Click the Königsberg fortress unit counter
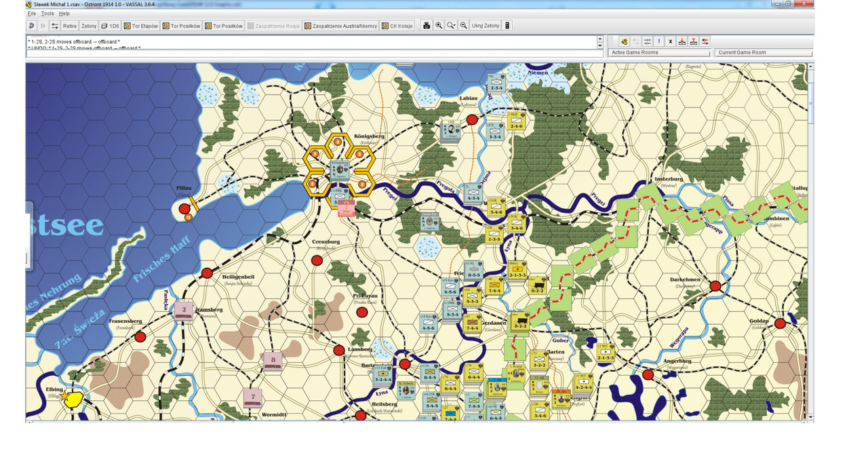Viewport: 868px width, 470px height. click(340, 169)
